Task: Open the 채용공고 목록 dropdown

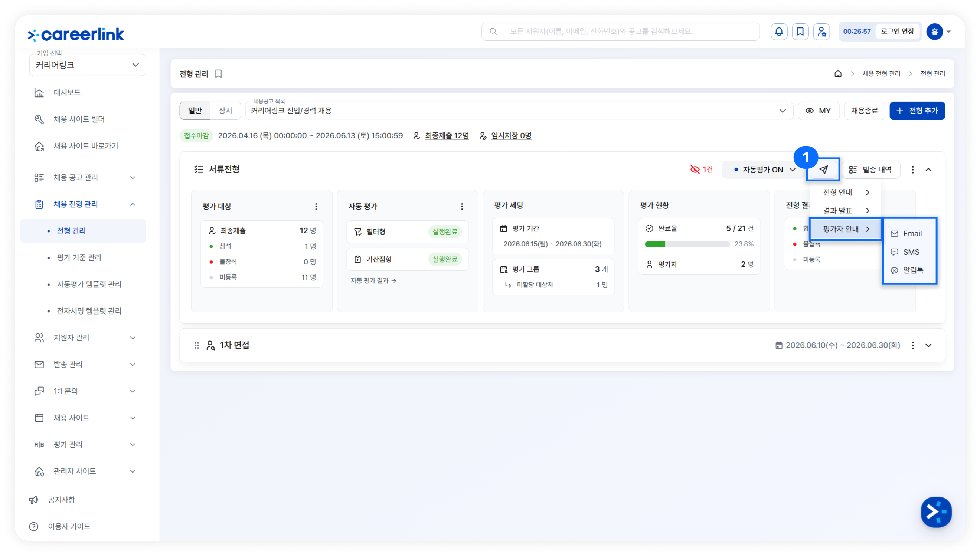Action: [x=519, y=111]
